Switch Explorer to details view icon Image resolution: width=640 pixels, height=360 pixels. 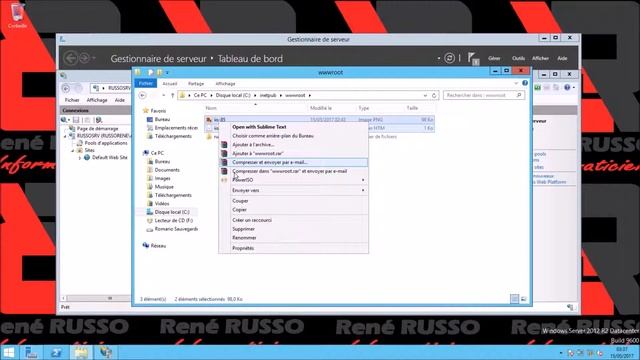pos(514,299)
